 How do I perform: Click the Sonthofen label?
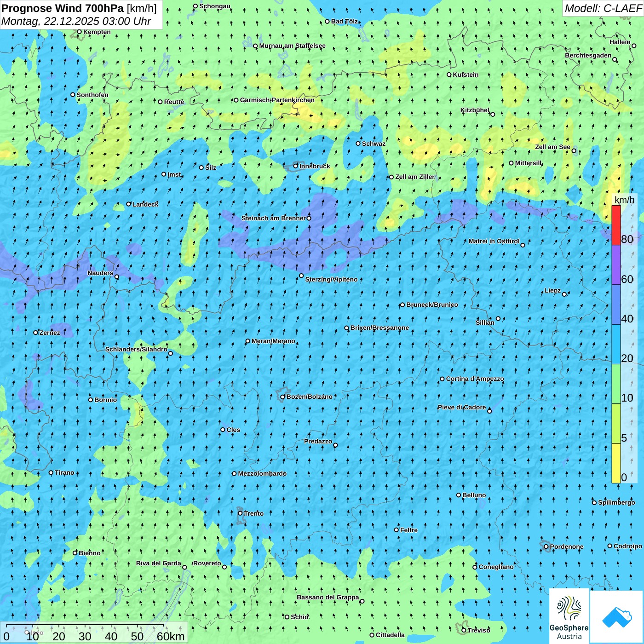[x=92, y=95]
